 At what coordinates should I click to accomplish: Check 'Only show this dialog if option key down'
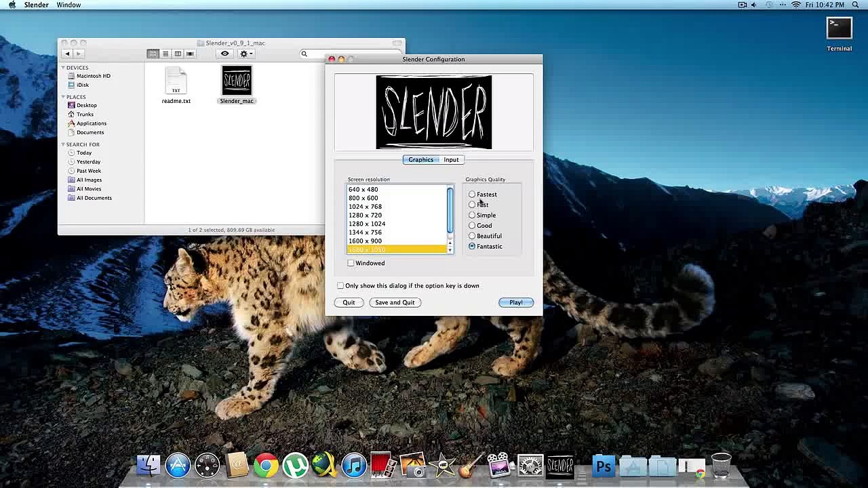click(x=340, y=286)
